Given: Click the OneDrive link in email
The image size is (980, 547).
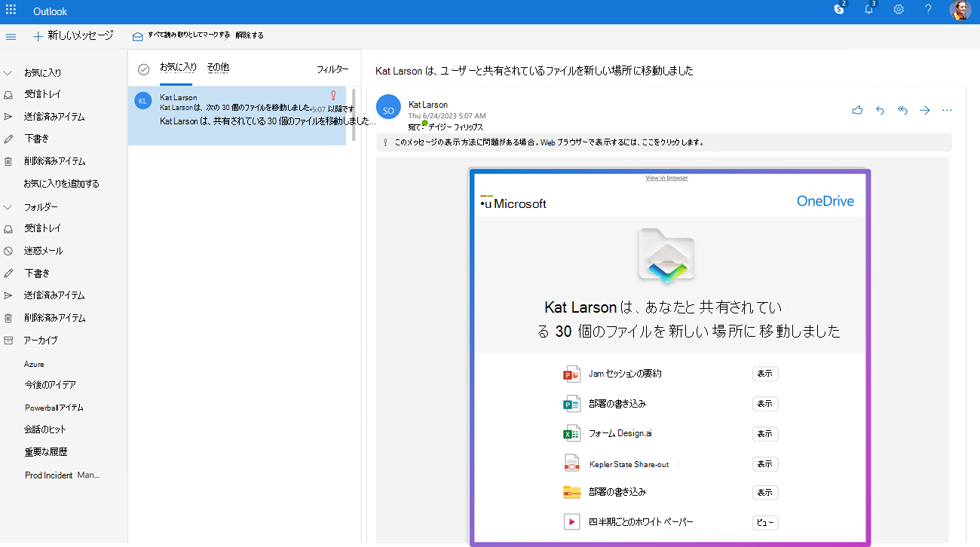Looking at the screenshot, I should pos(825,201).
